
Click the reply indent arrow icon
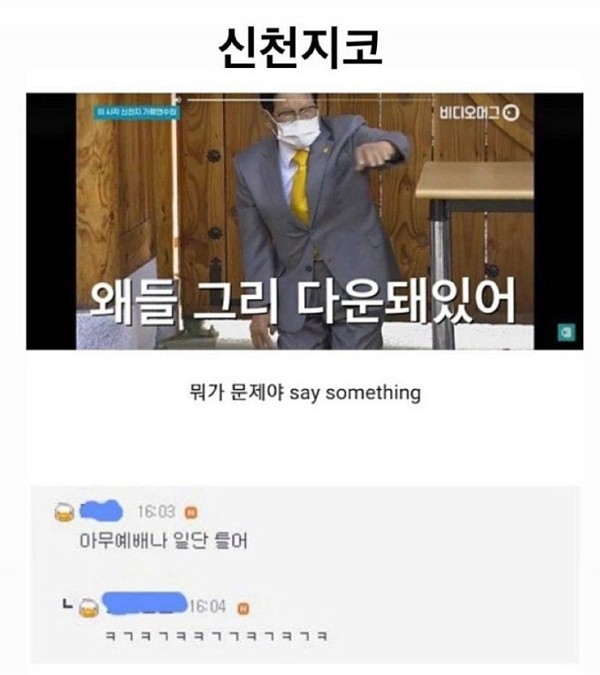(x=67, y=604)
